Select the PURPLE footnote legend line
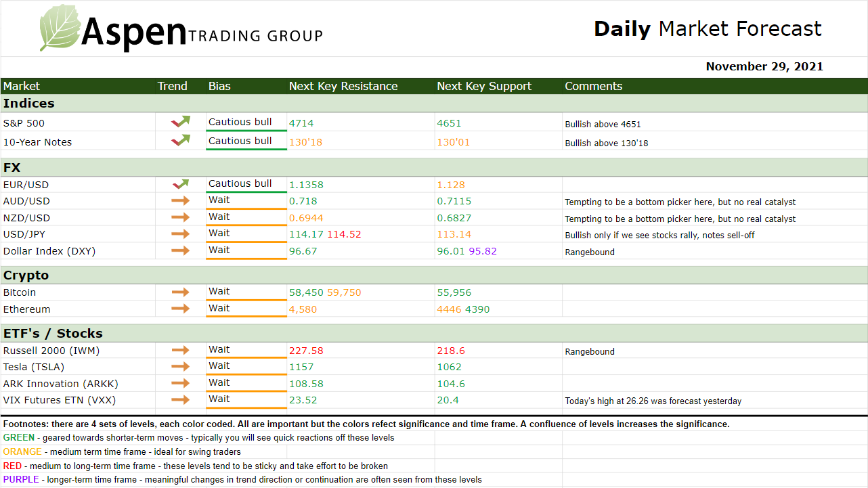This screenshot has width=868, height=488. pyautogui.click(x=242, y=479)
